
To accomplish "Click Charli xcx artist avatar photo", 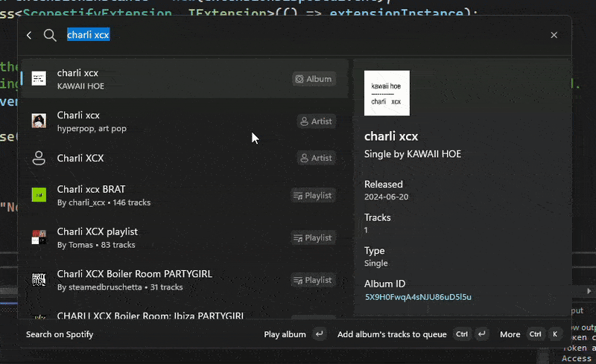I will pos(39,121).
